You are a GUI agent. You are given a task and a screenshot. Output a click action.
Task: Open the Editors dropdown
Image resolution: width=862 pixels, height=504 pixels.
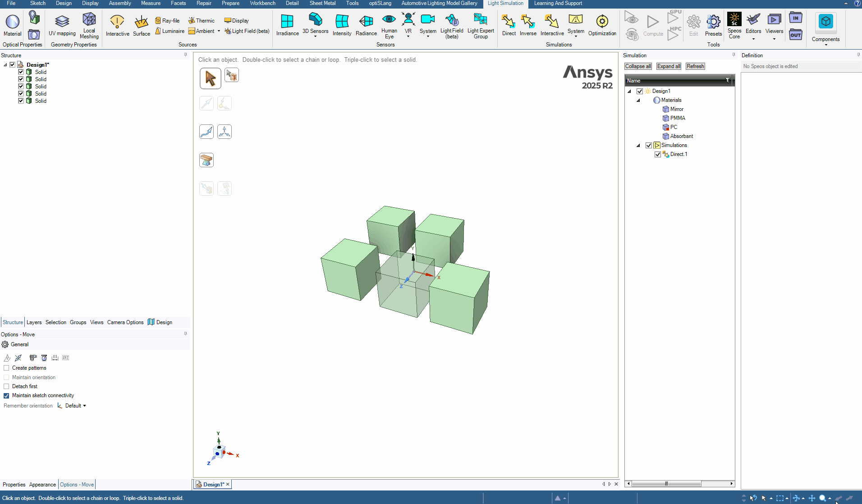(753, 39)
